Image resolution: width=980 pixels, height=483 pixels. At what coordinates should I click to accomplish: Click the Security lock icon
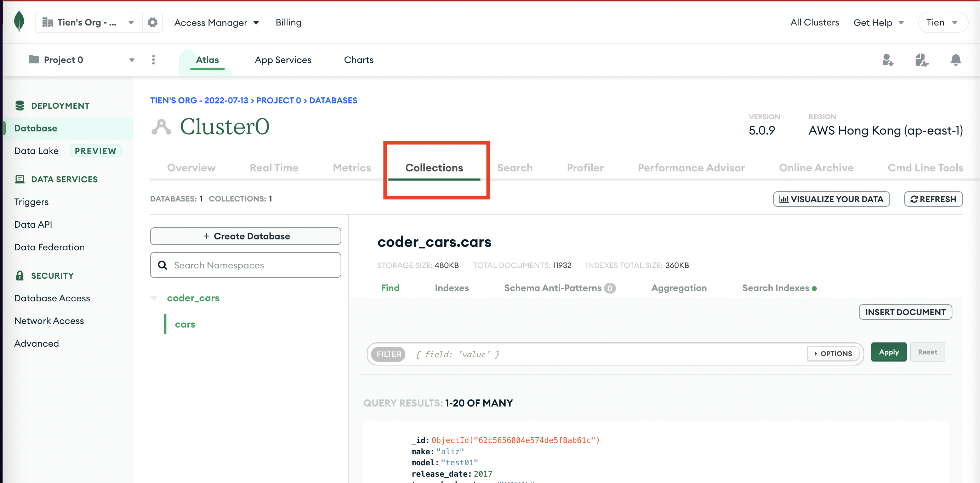(20, 275)
